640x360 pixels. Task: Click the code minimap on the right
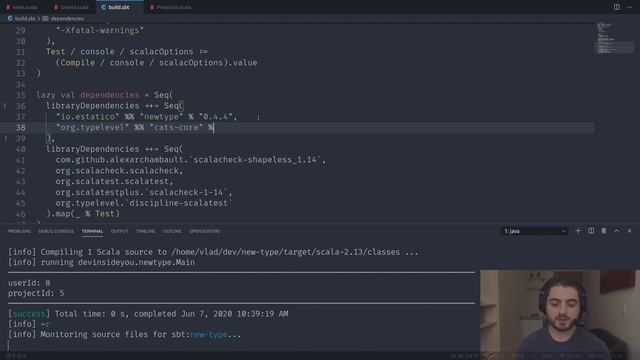click(615, 39)
